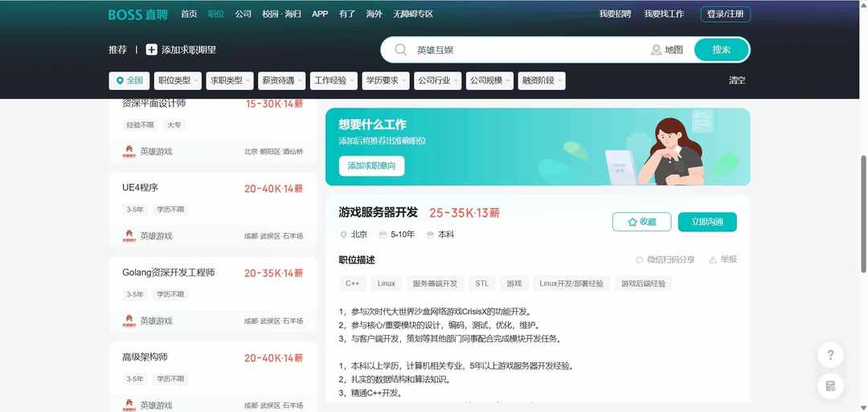Open the 全国 location filter
This screenshot has height=412, width=868.
[x=129, y=80]
